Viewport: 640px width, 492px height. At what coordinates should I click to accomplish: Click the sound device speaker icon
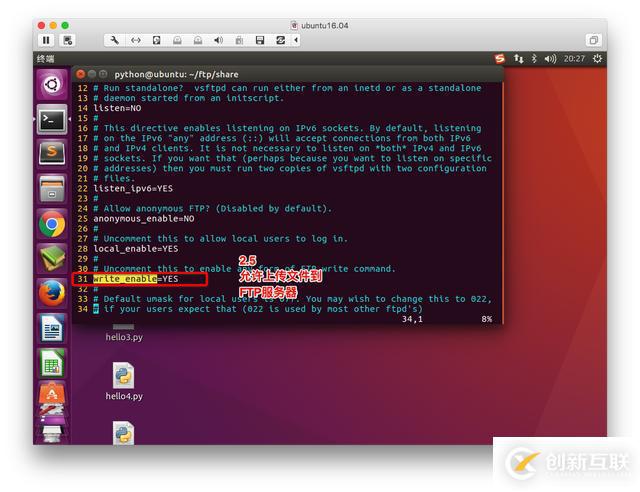[218, 40]
